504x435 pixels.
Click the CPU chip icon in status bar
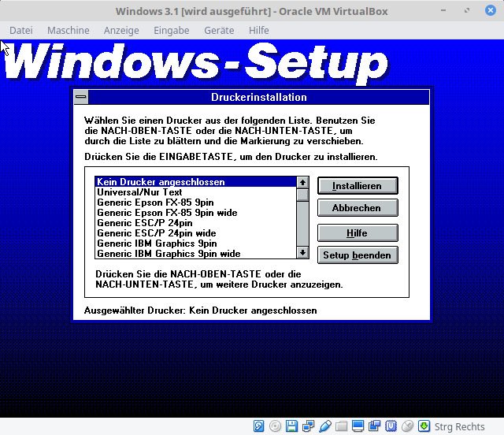click(391, 426)
